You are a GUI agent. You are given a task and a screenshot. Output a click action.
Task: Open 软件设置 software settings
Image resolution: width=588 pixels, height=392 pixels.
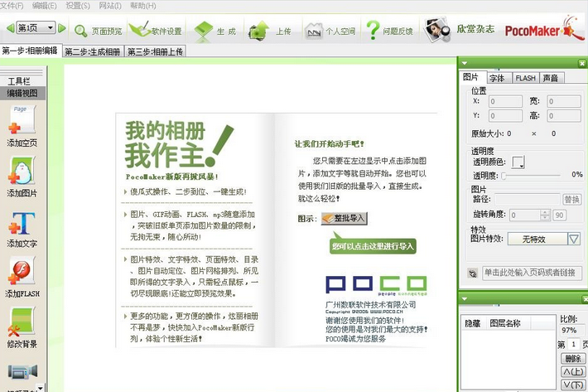tap(155, 30)
